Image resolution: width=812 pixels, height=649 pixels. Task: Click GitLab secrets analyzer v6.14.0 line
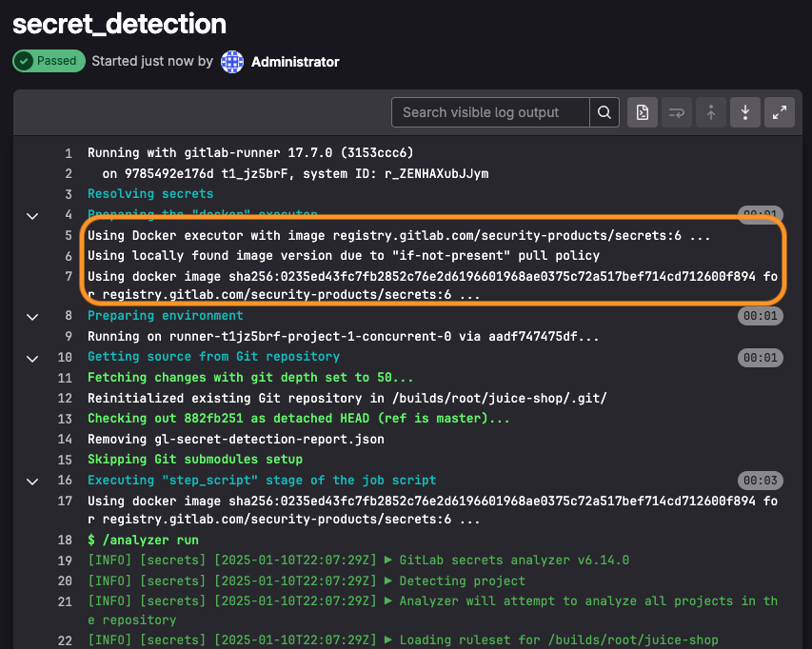tap(358, 560)
